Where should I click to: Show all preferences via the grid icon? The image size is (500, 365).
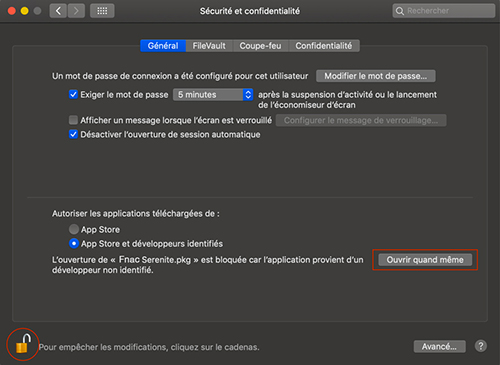click(x=102, y=11)
